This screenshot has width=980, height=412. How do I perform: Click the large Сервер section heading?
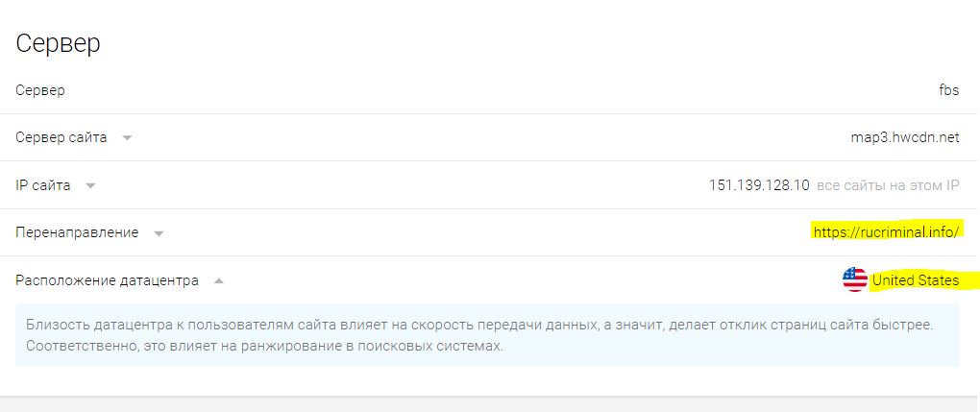[x=58, y=44]
